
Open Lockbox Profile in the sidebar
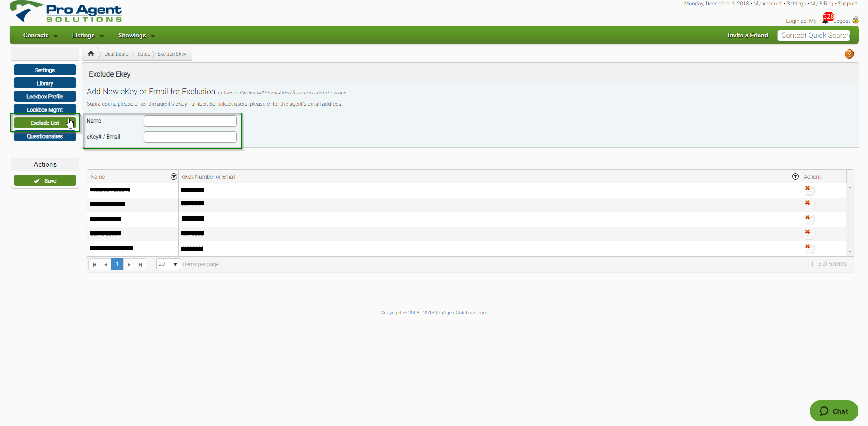pos(45,97)
